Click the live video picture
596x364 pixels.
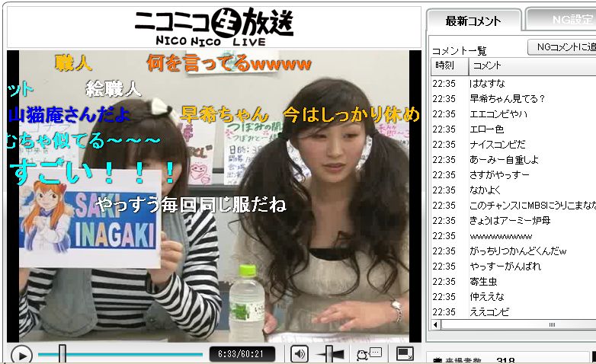pyautogui.click(x=214, y=196)
